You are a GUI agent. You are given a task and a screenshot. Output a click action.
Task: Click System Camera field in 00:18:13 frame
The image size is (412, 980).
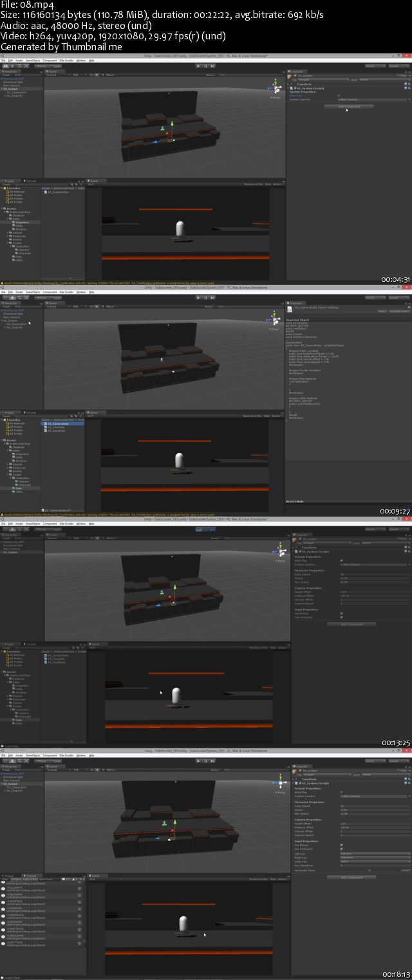point(373,796)
